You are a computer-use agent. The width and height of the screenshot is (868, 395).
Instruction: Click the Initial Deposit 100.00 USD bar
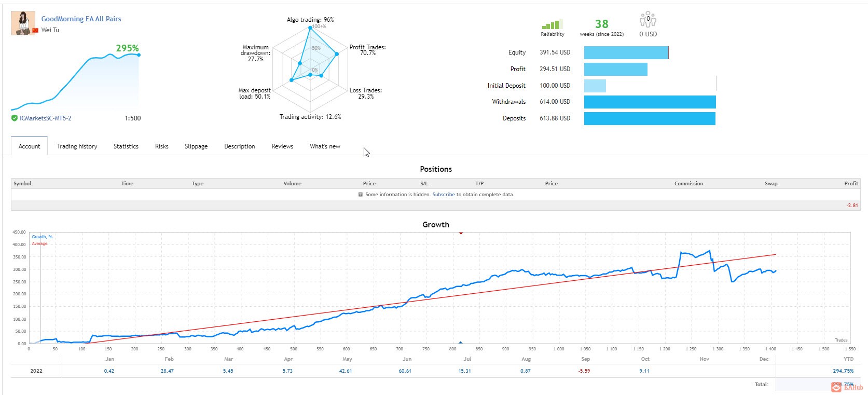coord(595,86)
